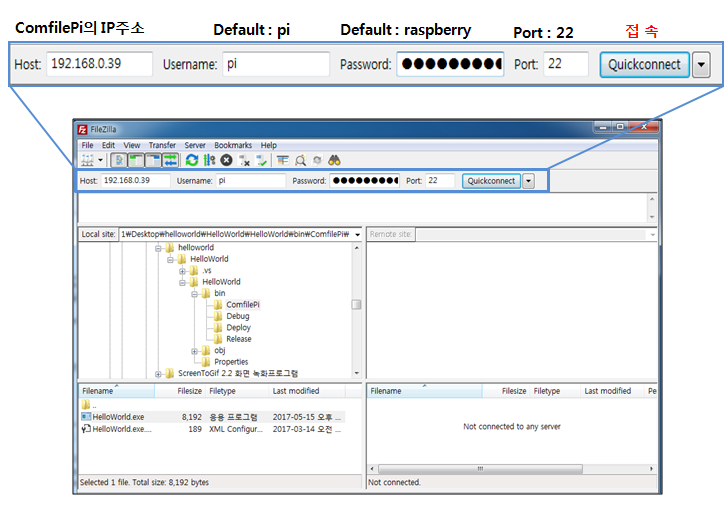Open the Transfer menu

pos(162,145)
